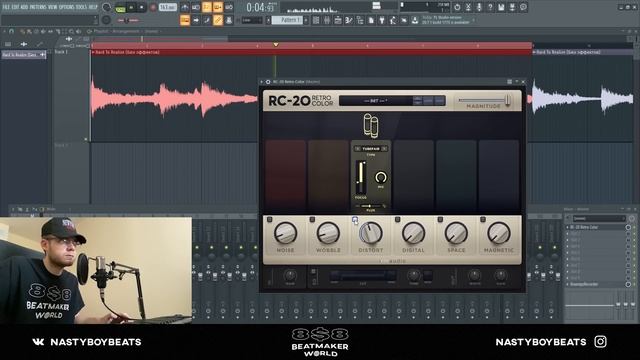Open the EDIT menu
Image resolution: width=640 pixels, height=360 pixels.
click(16, 7)
